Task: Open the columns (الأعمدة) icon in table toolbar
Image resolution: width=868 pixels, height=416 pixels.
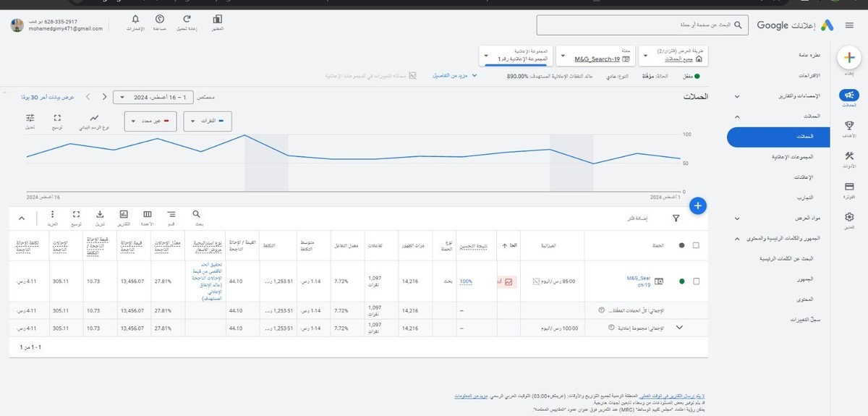Action: [148, 214]
